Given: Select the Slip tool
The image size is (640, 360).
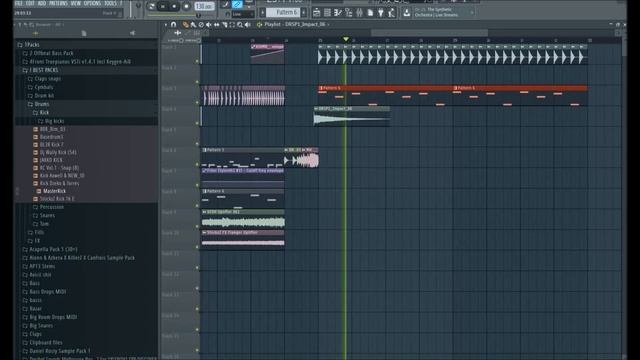Looking at the screenshot, I should click(x=216, y=25).
